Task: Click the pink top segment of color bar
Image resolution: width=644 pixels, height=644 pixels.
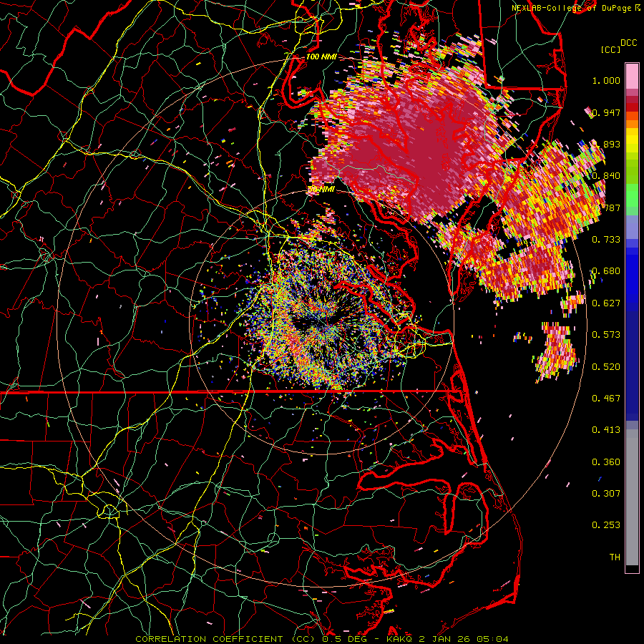Action: coord(632,76)
